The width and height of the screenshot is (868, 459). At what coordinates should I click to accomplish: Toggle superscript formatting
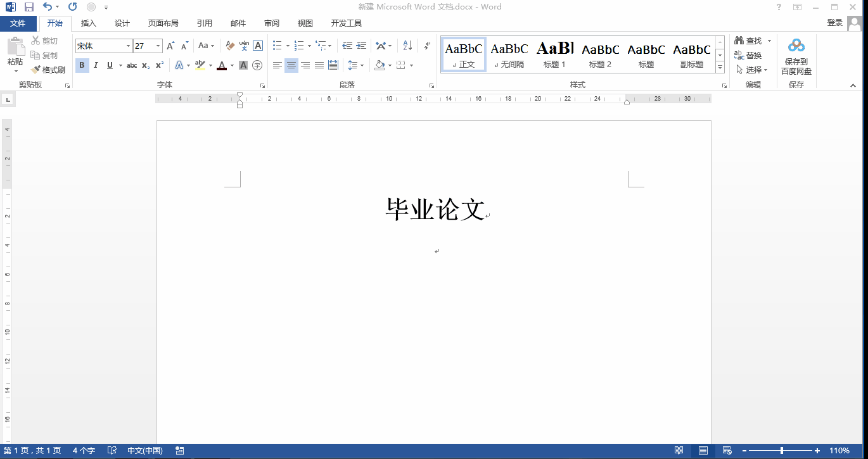coord(160,65)
